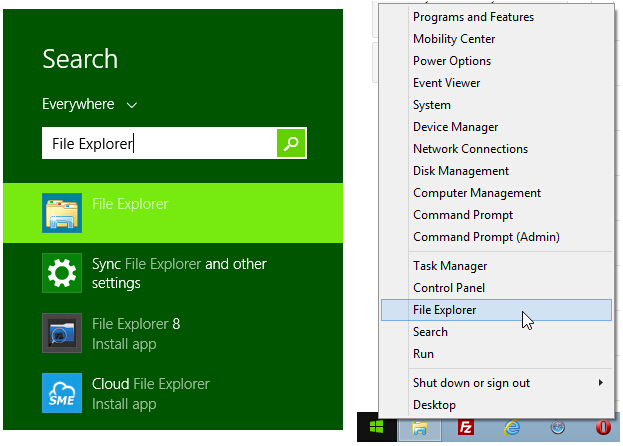623x446 pixels.
Task: Select 'Cloud File Explorer' search result text
Action: click(x=151, y=384)
